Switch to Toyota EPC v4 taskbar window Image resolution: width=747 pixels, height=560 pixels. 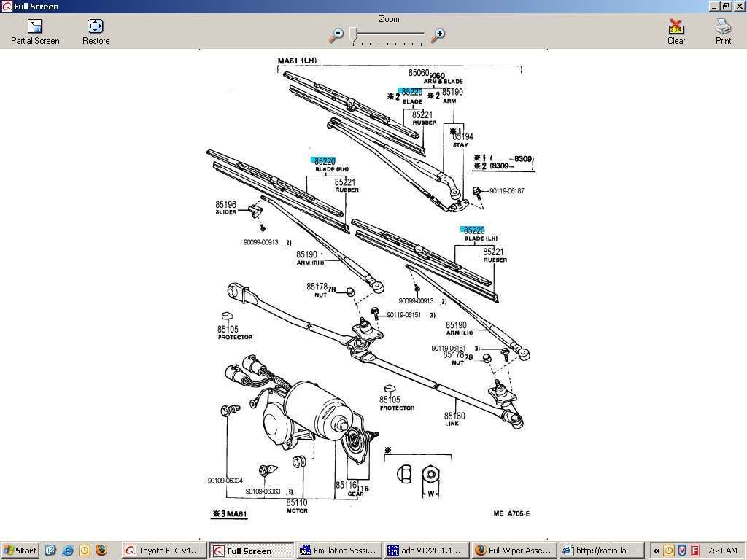tap(164, 551)
